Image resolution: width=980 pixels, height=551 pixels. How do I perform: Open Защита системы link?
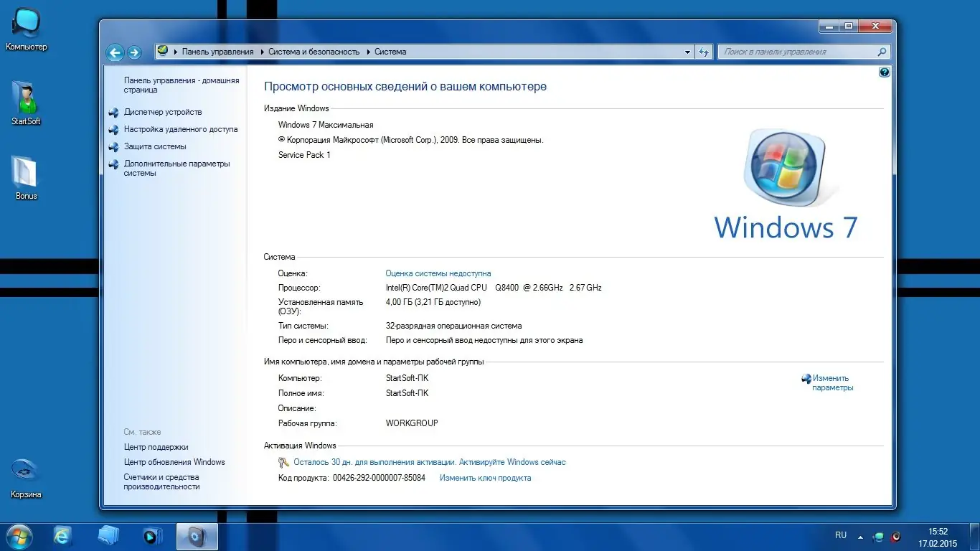[x=155, y=146]
